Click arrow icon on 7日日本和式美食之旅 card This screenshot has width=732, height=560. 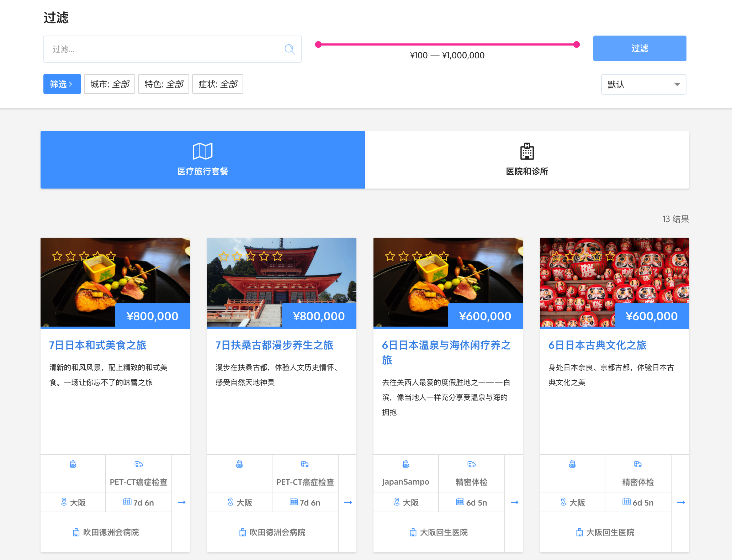[181, 502]
